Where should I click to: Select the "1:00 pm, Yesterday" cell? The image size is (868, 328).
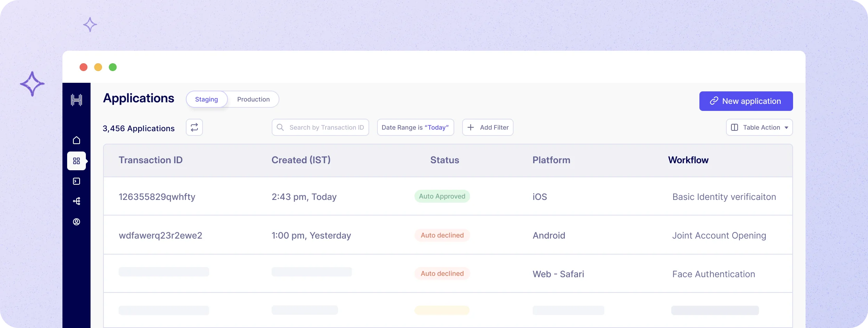pyautogui.click(x=311, y=235)
